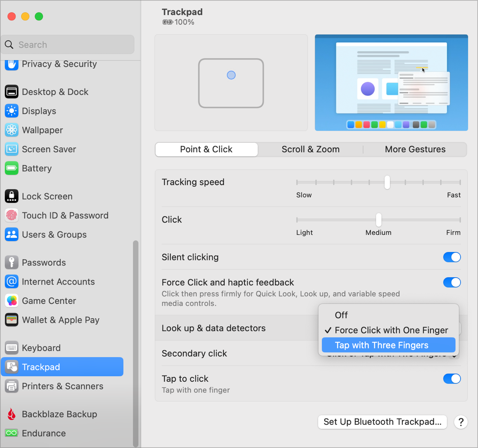
Task: Select the Battery icon in sidebar
Action: 12,168
